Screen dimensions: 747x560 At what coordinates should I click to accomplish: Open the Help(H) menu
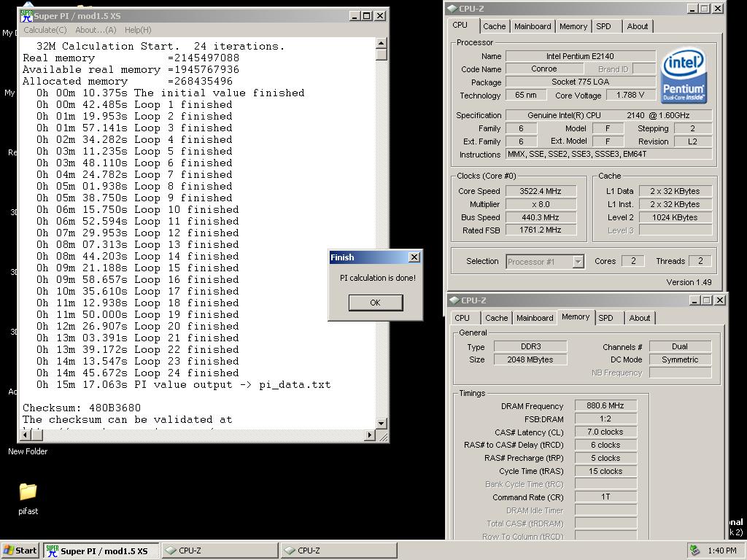pos(138,30)
